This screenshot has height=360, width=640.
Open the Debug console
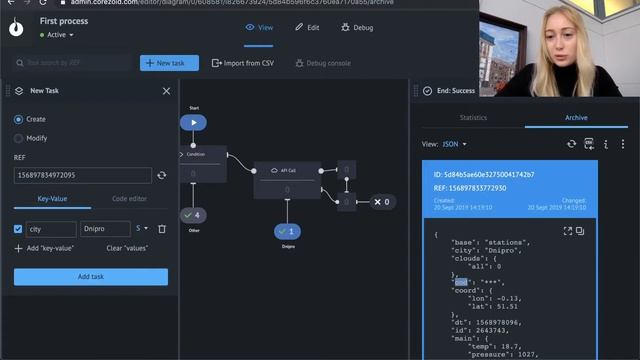pyautogui.click(x=323, y=63)
